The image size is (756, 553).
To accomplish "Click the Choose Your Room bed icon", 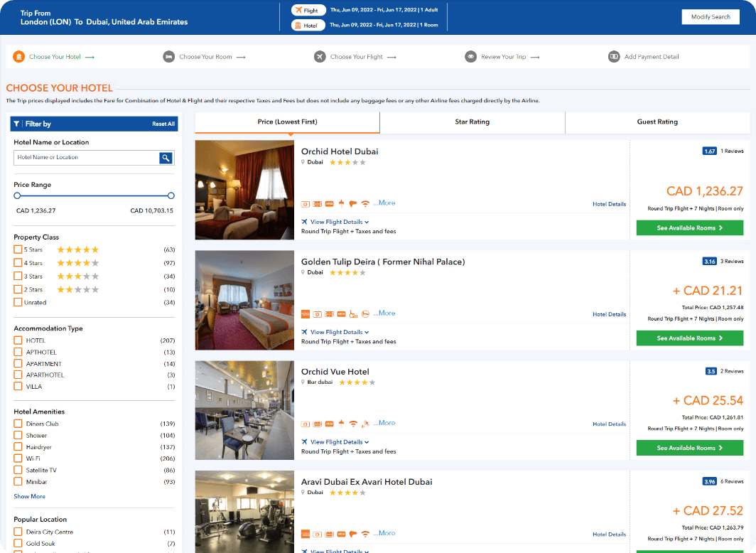I will click(x=169, y=57).
